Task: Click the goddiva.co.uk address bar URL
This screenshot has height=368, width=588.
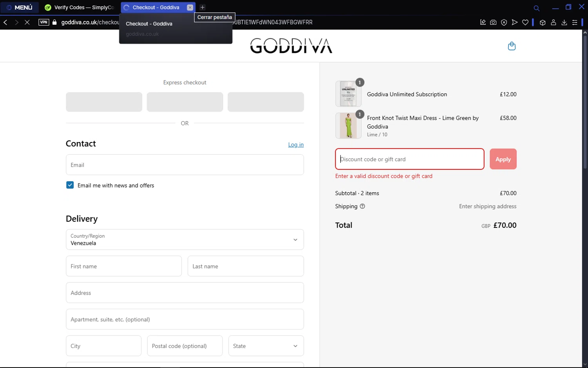Action: pos(90,22)
